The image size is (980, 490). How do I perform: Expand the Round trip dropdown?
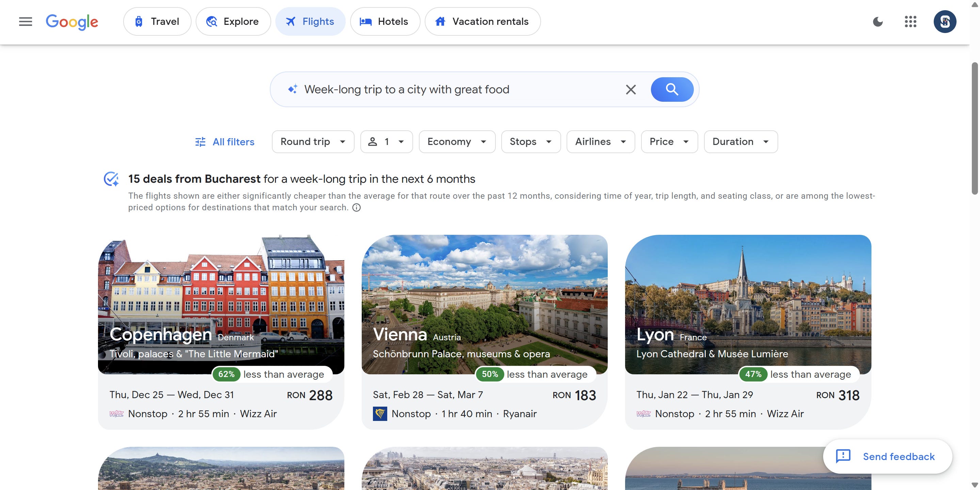(x=313, y=142)
